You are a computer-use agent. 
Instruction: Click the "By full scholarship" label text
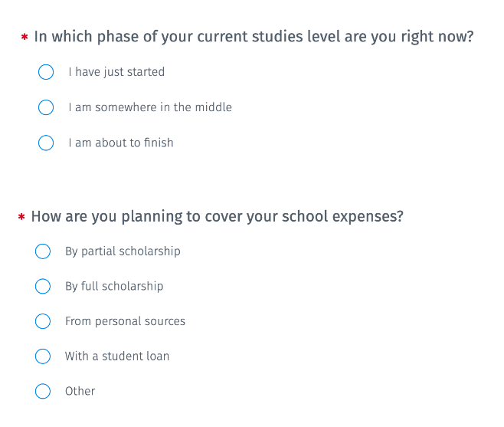(114, 287)
